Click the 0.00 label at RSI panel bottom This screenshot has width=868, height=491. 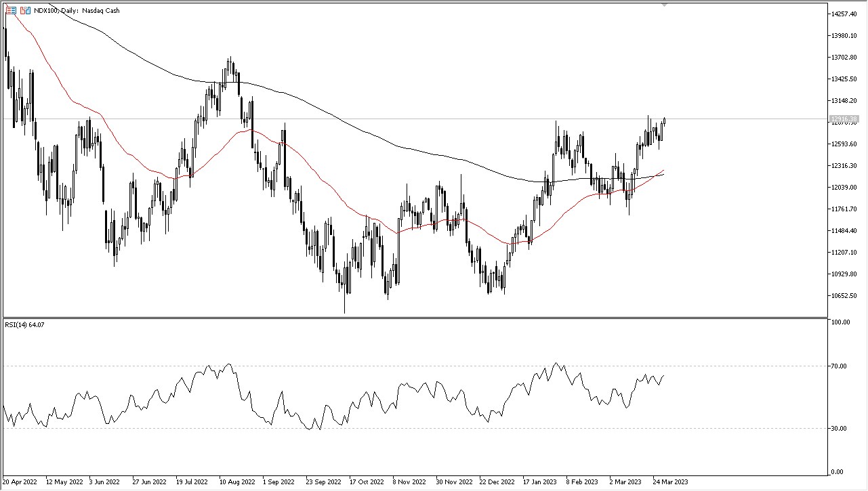point(839,473)
